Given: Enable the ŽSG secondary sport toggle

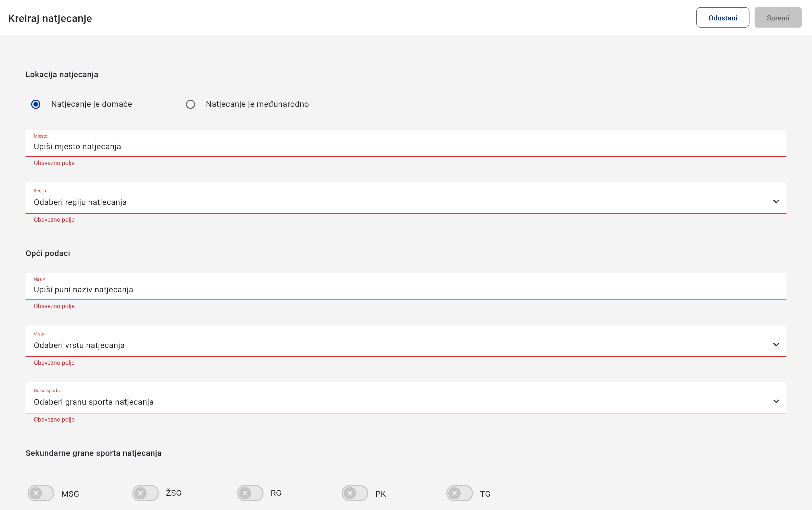Looking at the screenshot, I should pyautogui.click(x=145, y=493).
